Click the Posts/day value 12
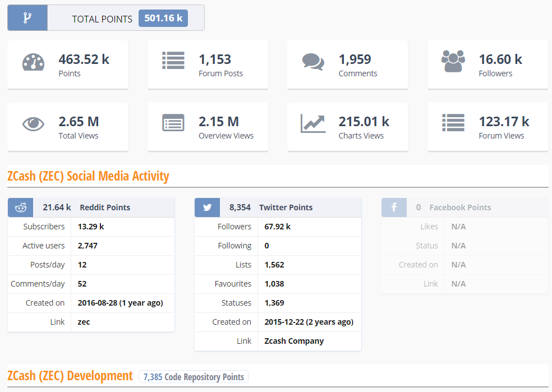This screenshot has width=552, height=392. pos(82,265)
